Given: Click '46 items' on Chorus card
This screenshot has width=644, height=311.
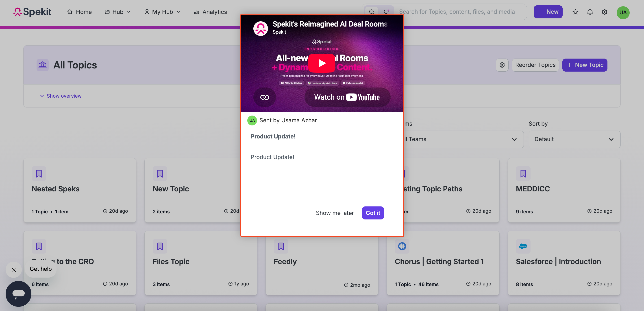Looking at the screenshot, I should coord(428,285).
